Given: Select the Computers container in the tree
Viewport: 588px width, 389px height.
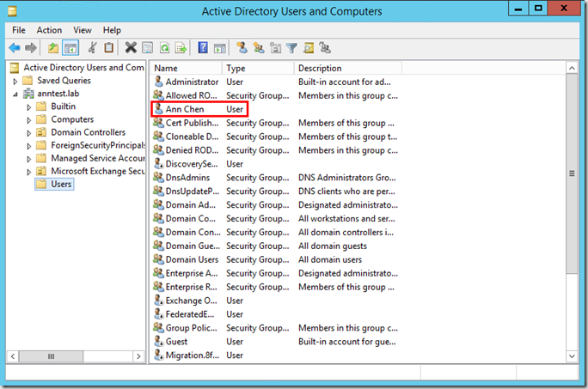Looking at the screenshot, I should point(72,119).
